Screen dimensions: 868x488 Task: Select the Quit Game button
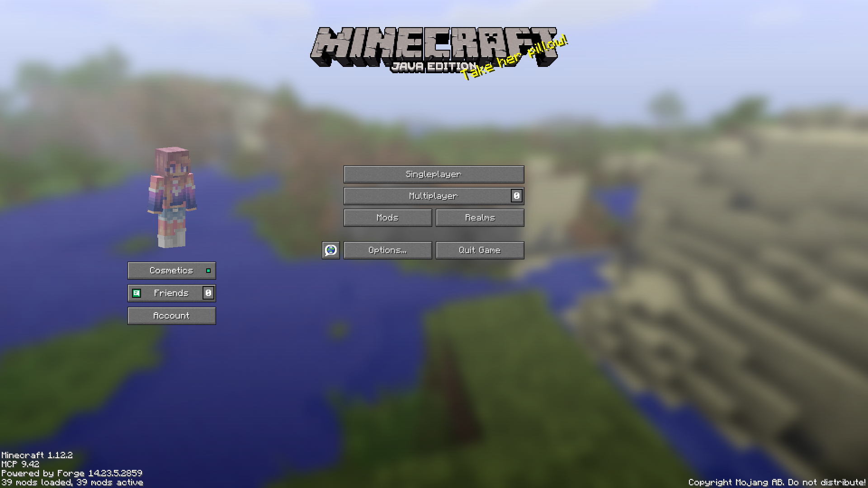(x=480, y=250)
